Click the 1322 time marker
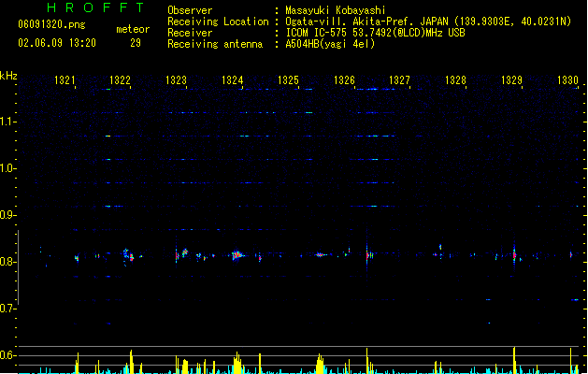Screen dimensions: 588x374 click(120, 80)
